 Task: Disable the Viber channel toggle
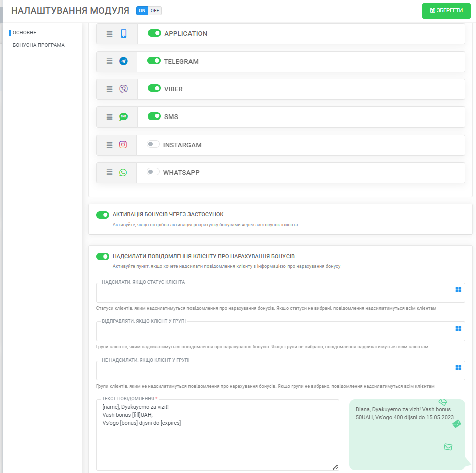154,88
